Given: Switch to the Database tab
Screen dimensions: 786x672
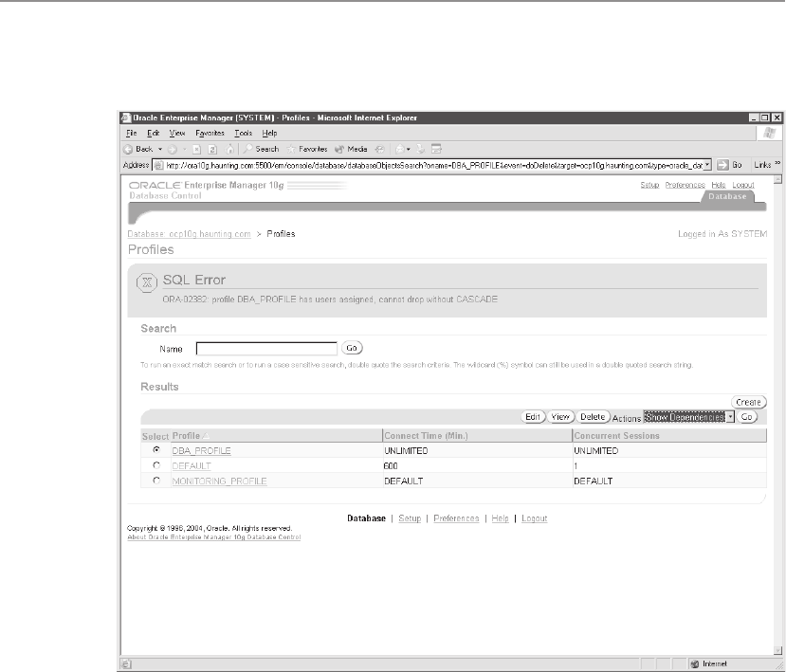Looking at the screenshot, I should coord(727,196).
